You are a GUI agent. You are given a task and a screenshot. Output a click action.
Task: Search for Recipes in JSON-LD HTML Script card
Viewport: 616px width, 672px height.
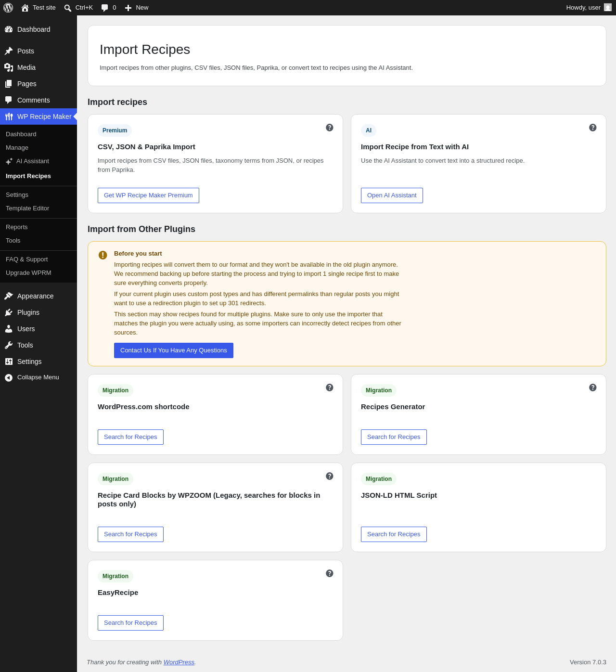click(x=394, y=534)
